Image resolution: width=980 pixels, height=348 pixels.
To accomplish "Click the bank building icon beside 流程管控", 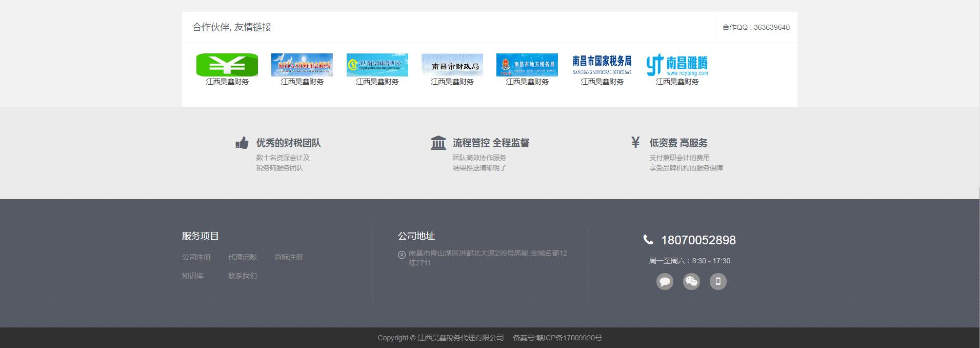I will (x=438, y=143).
